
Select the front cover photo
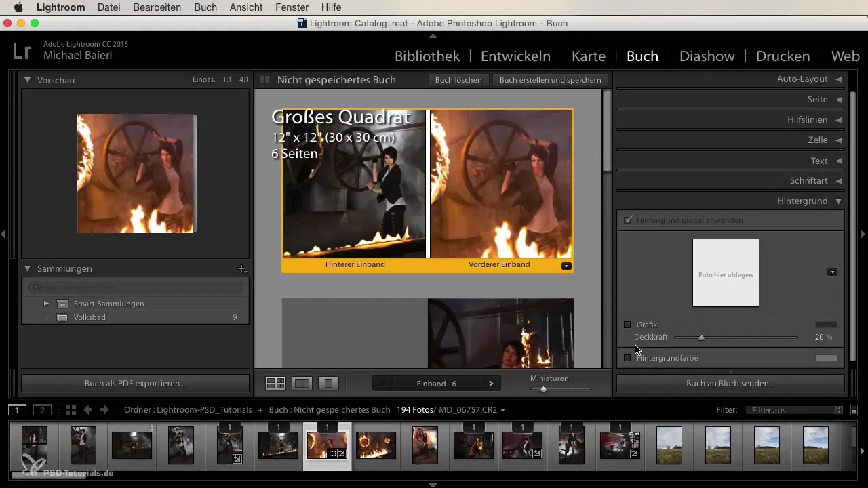coord(501,184)
